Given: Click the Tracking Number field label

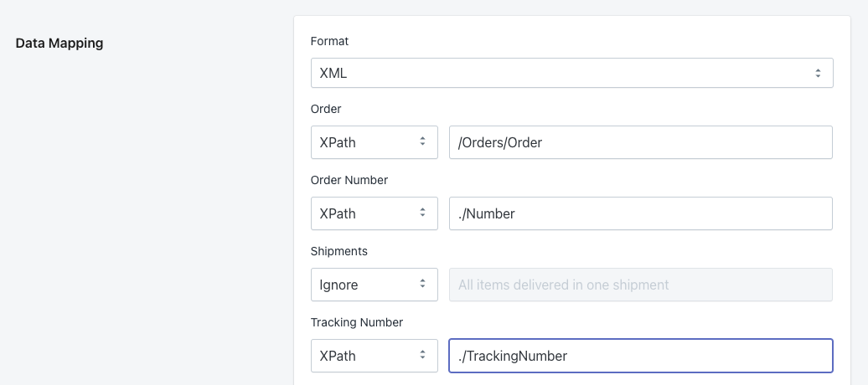Looking at the screenshot, I should (x=356, y=322).
